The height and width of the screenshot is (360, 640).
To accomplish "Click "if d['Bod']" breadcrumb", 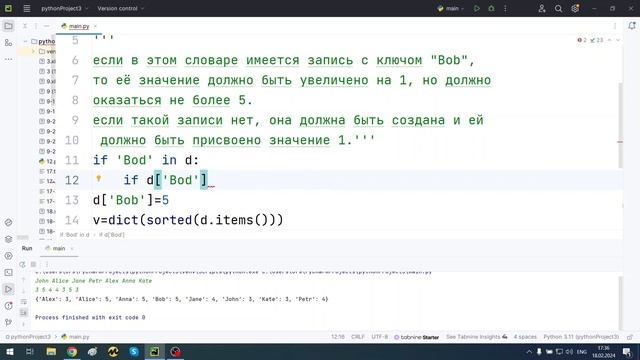I will click(112, 235).
